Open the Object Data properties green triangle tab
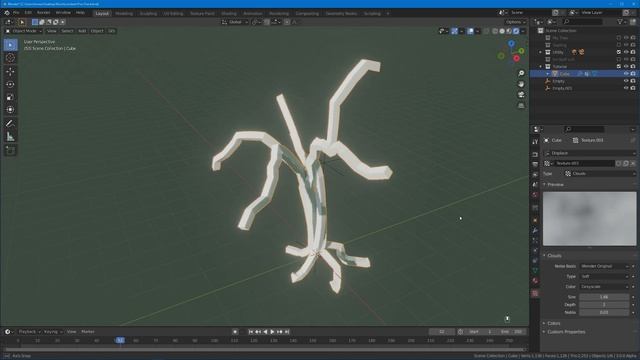The image size is (640, 360). pos(535,271)
